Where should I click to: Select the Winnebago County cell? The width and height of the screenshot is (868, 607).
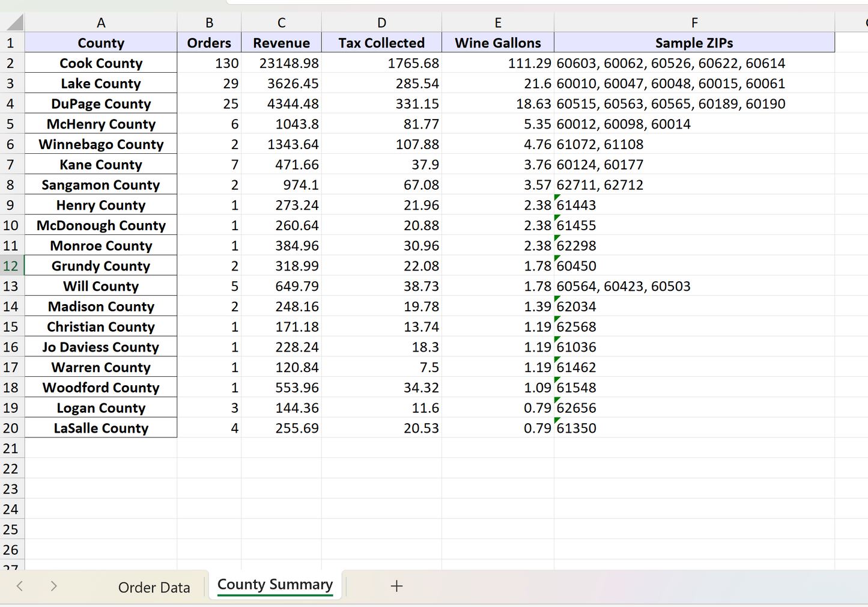[x=101, y=144]
